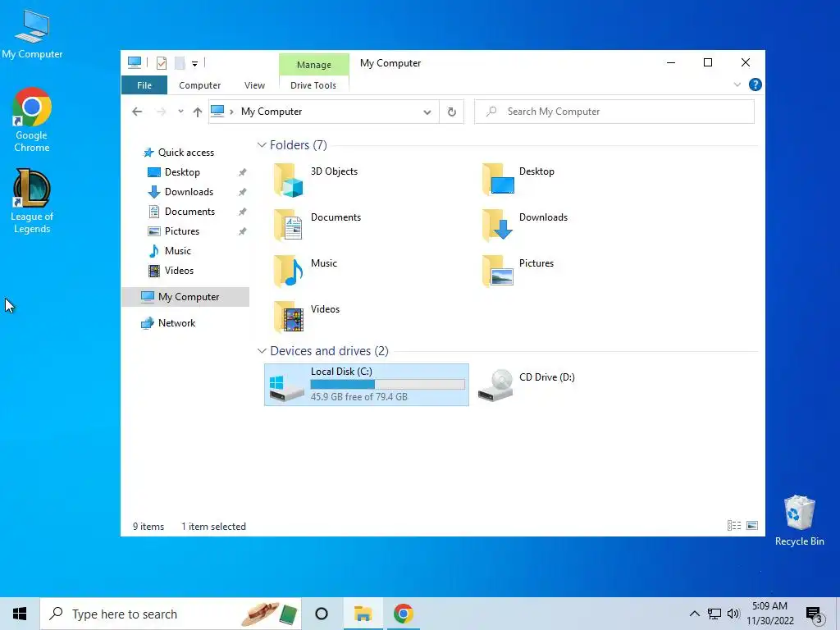Viewport: 840px width, 630px height.
Task: Go up one level with the up arrow
Action: click(x=197, y=112)
